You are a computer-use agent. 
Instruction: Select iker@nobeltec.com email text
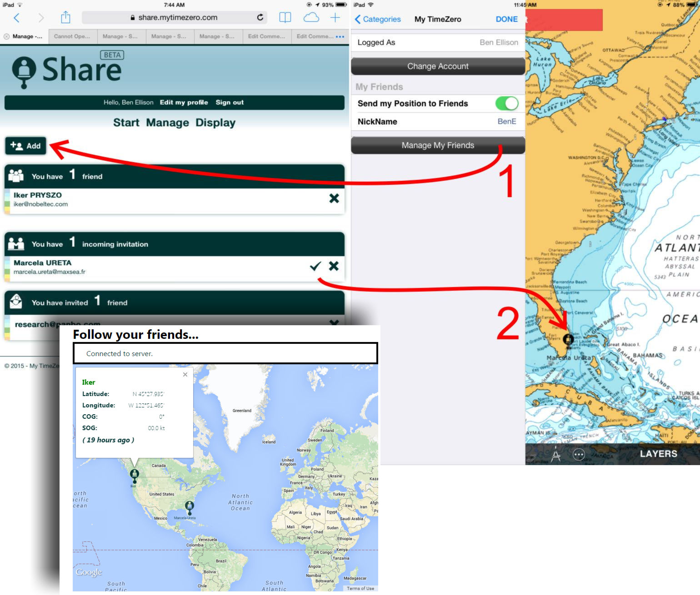[x=40, y=204]
